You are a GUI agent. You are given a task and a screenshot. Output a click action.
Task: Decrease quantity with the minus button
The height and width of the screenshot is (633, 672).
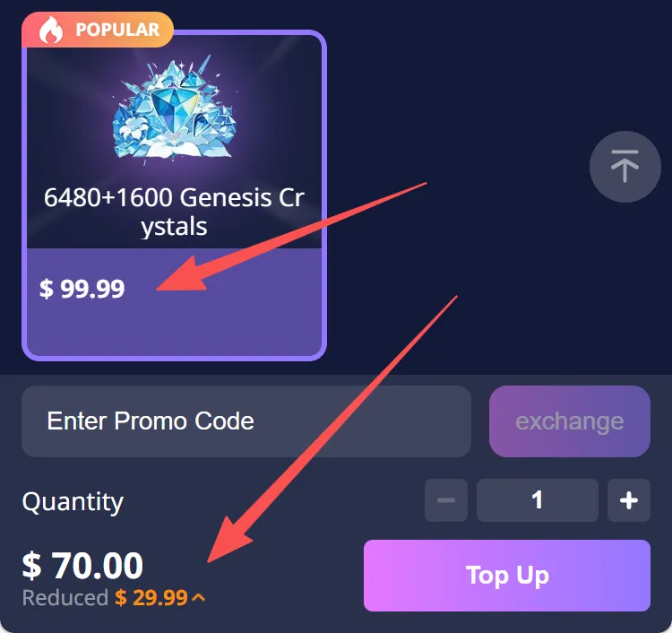pos(446,500)
